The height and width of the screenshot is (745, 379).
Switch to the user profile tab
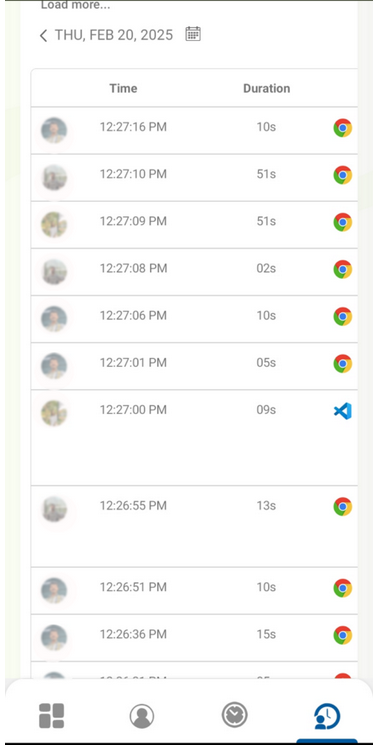click(142, 716)
